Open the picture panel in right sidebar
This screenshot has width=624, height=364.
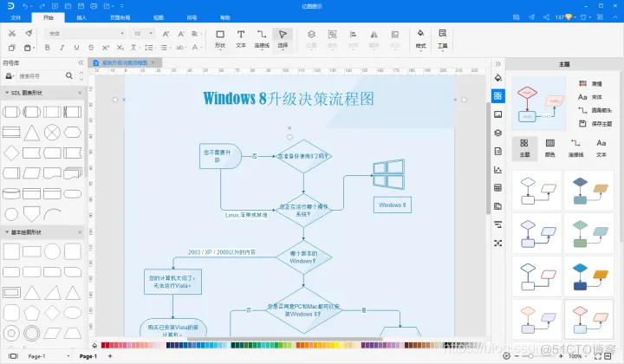[x=497, y=114]
